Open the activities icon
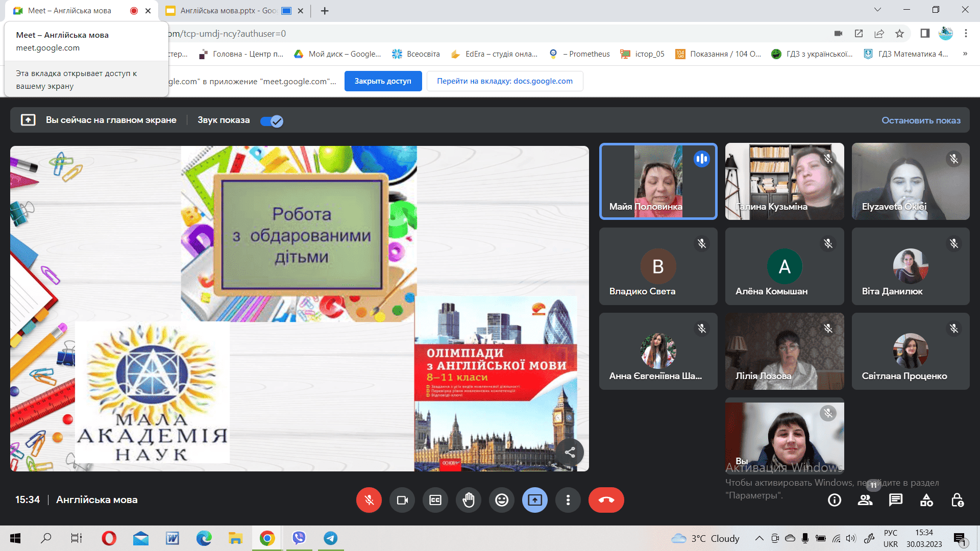The image size is (980, 551). click(x=926, y=500)
